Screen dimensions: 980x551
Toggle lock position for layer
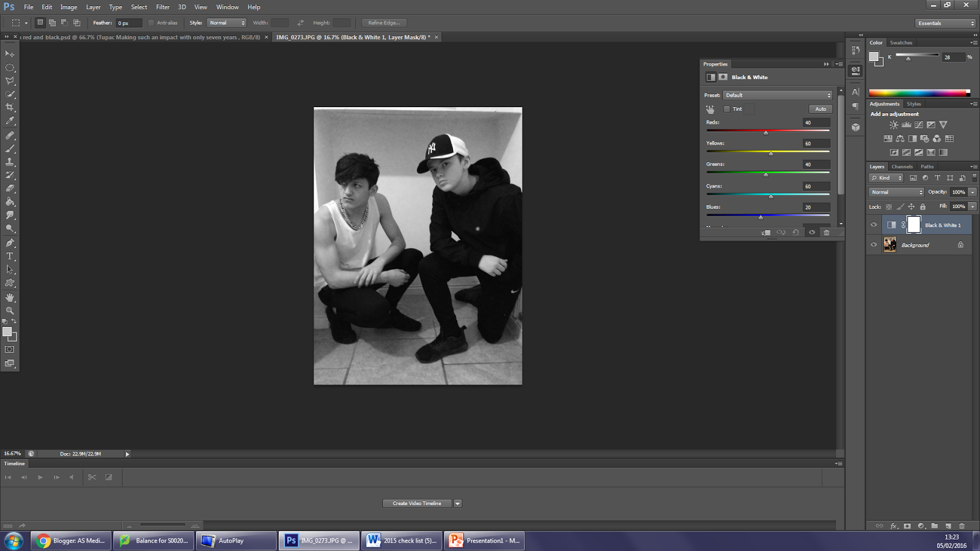tap(911, 207)
